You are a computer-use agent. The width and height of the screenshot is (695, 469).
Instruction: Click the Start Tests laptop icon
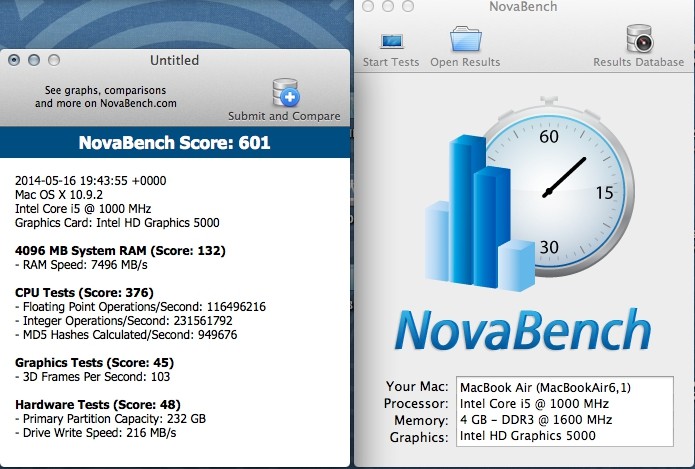point(391,41)
